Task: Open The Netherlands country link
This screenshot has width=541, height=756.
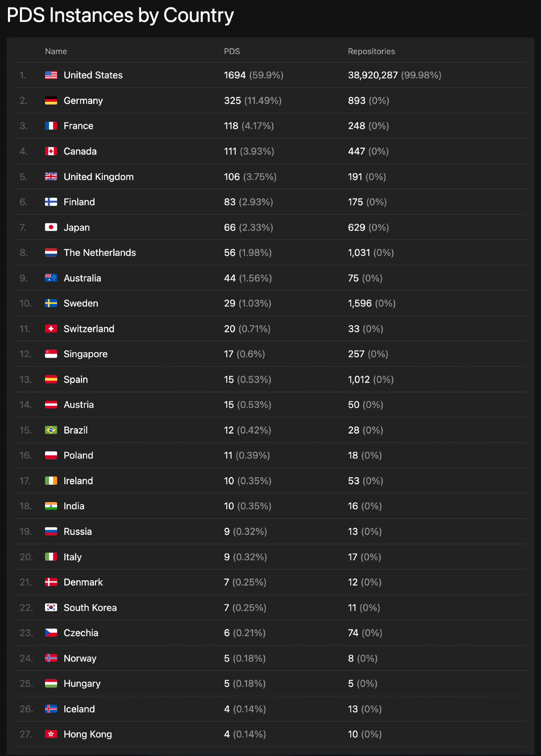Action: 99,253
